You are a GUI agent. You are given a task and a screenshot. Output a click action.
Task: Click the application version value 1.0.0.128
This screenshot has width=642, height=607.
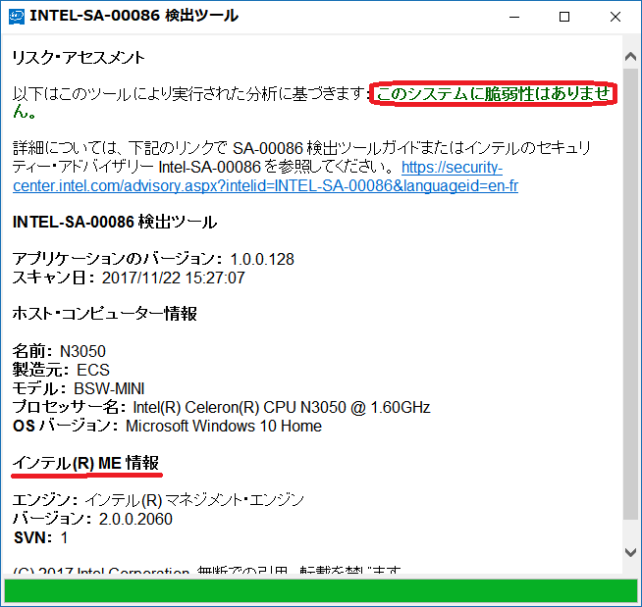262,259
